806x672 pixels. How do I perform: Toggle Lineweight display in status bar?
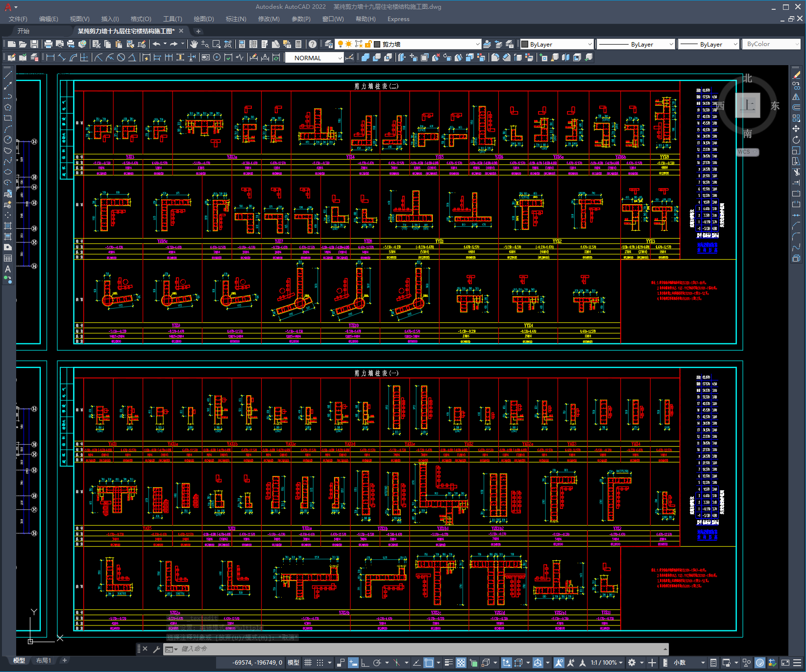click(x=448, y=663)
